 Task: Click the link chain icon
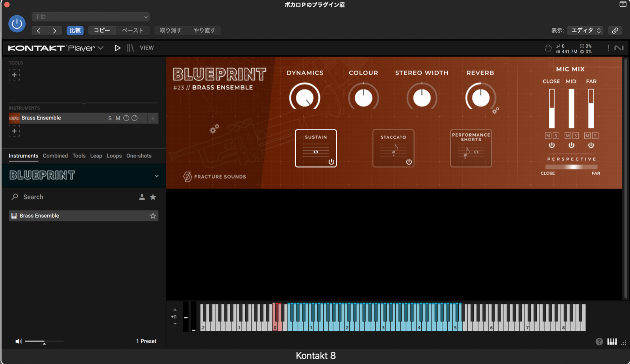pos(615,30)
